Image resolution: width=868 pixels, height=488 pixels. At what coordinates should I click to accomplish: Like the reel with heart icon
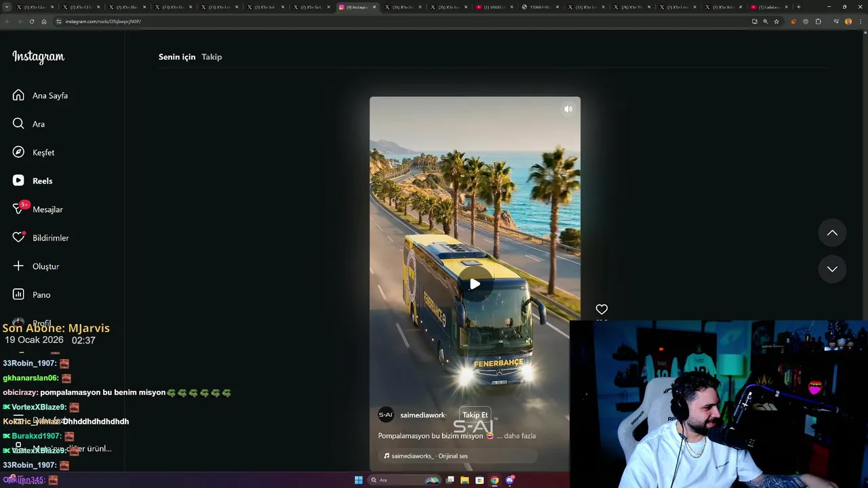coord(601,309)
